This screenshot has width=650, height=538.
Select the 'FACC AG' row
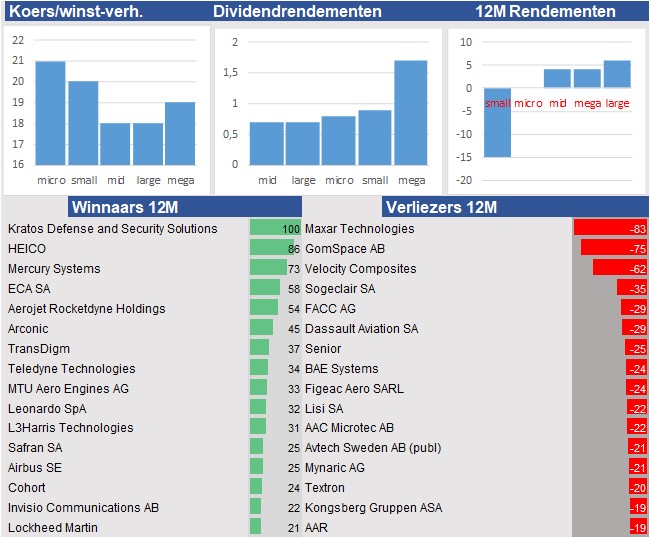click(x=330, y=309)
